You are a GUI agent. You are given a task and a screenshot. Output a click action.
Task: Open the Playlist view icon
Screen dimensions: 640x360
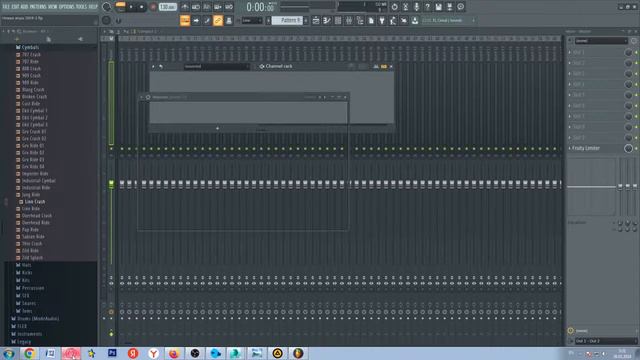pos(316,20)
